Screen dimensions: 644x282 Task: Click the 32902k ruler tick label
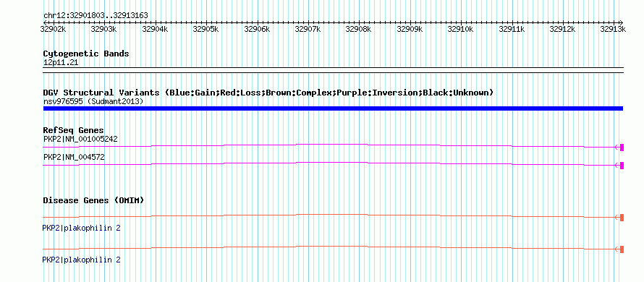(x=53, y=29)
